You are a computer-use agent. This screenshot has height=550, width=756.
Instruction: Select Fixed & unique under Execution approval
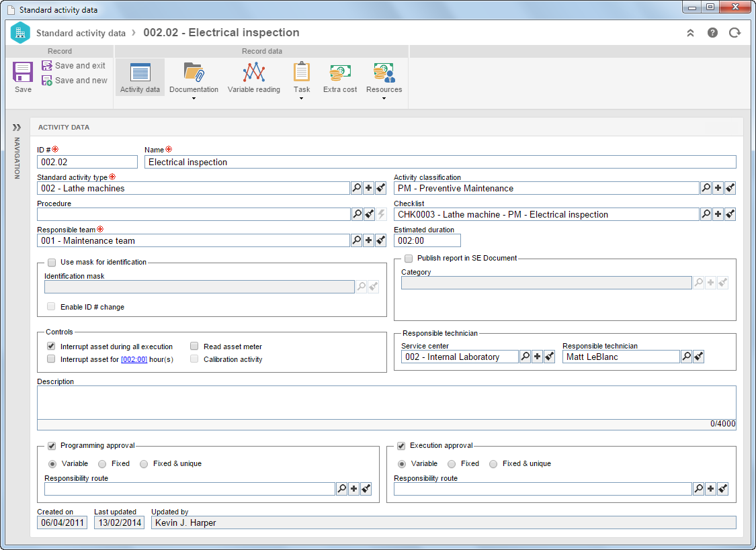(x=493, y=464)
